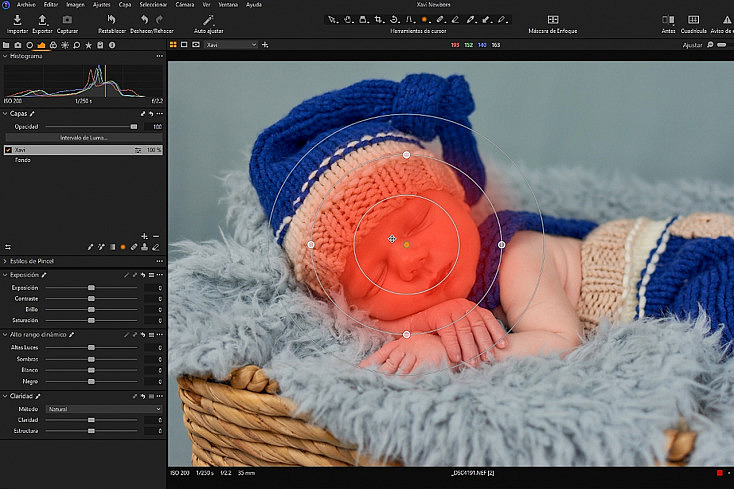This screenshot has height=489, width=734.
Task: Toggle proof margin viewer mode
Action: 196,44
